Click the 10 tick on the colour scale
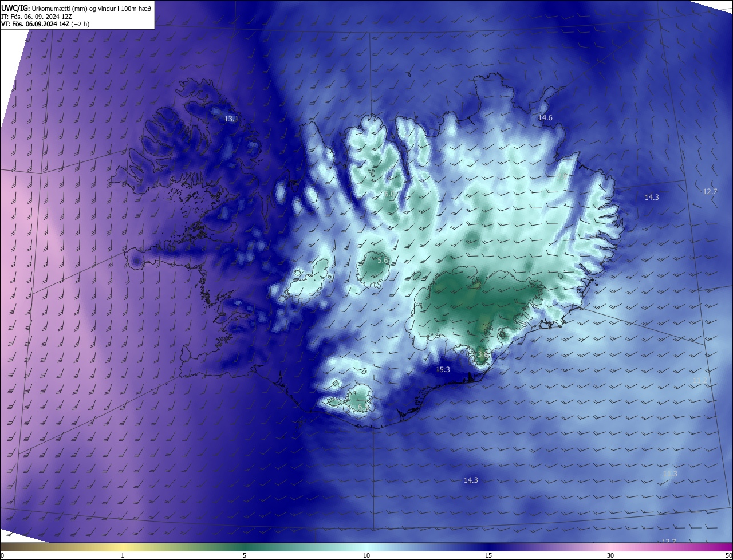Screen dimensions: 733x560 point(366,555)
